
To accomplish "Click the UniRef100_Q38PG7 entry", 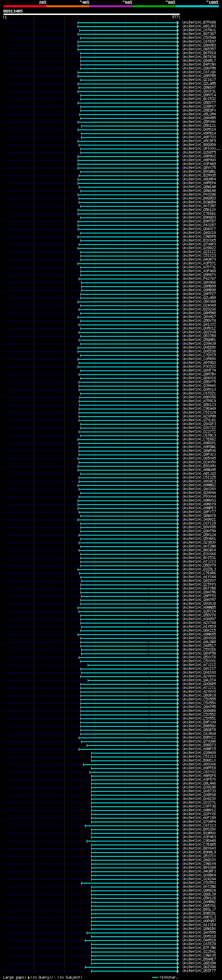I will point(199,106).
